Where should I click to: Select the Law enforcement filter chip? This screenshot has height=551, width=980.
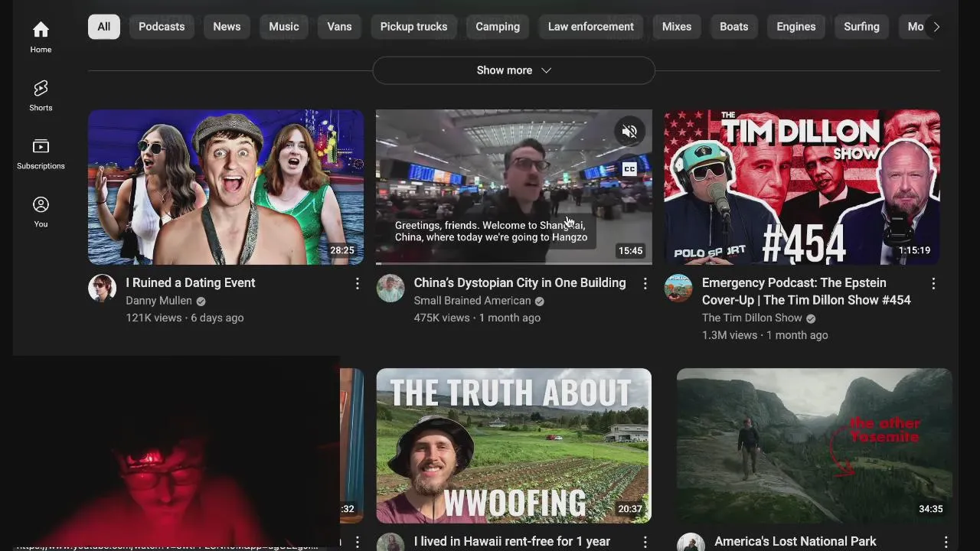point(591,27)
